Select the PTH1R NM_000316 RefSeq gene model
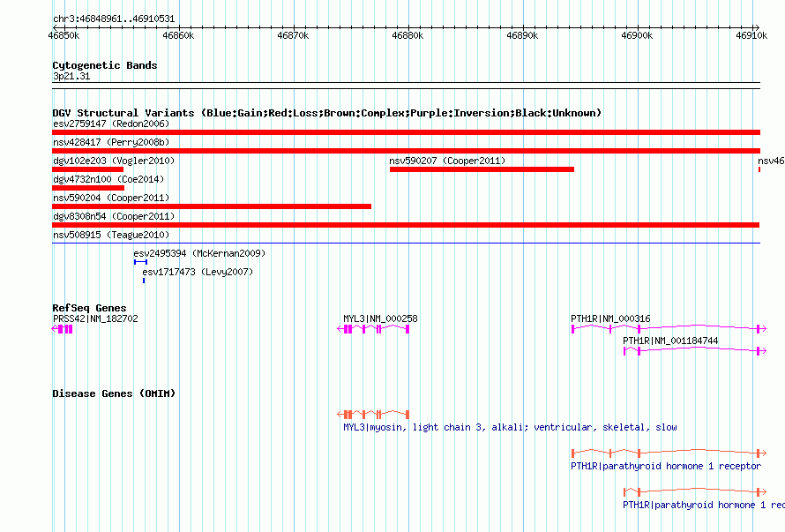 [x=669, y=328]
